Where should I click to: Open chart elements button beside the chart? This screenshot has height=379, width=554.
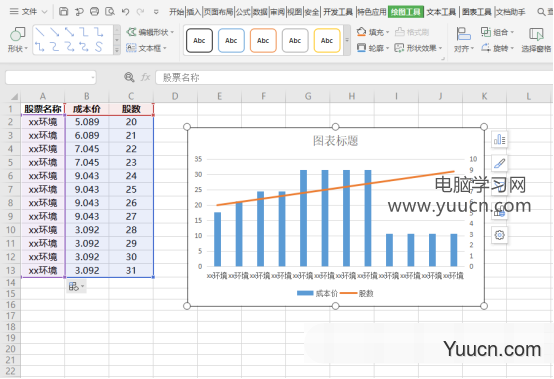tap(499, 140)
